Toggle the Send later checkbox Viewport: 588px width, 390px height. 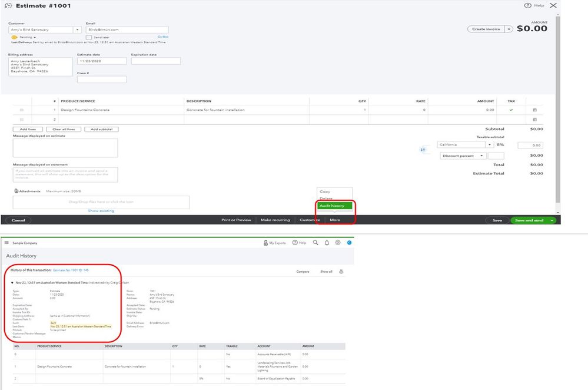point(89,38)
